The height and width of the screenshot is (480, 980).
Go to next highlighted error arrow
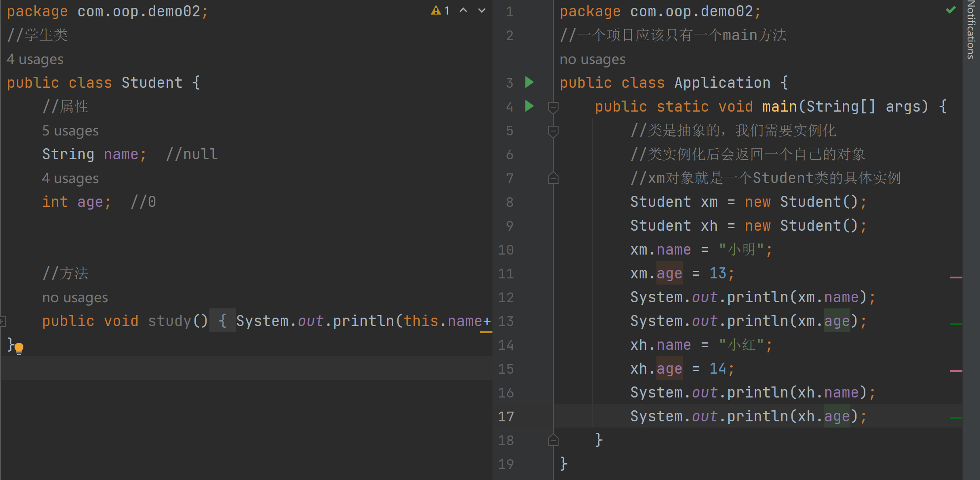(x=482, y=11)
